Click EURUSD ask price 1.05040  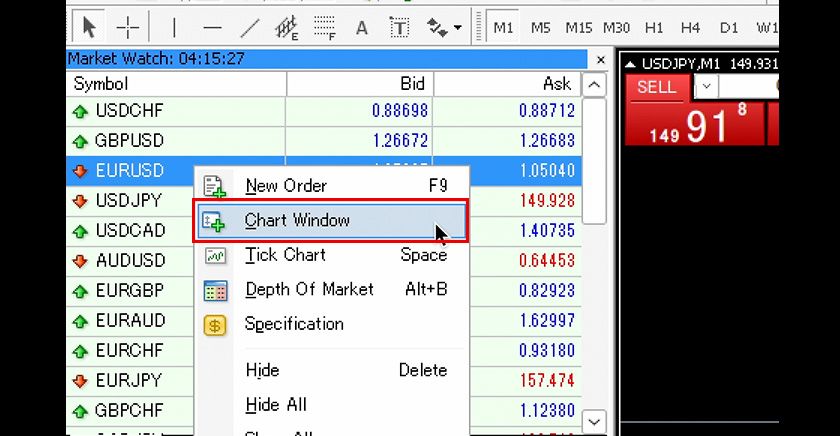[546, 171]
